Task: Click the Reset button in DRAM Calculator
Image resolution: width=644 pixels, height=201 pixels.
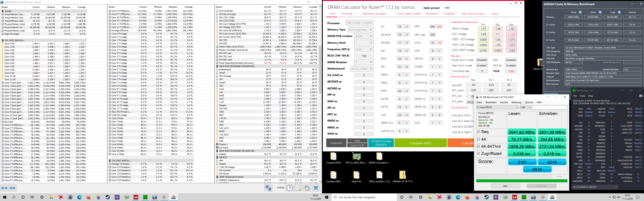Action: pyautogui.click(x=357, y=141)
